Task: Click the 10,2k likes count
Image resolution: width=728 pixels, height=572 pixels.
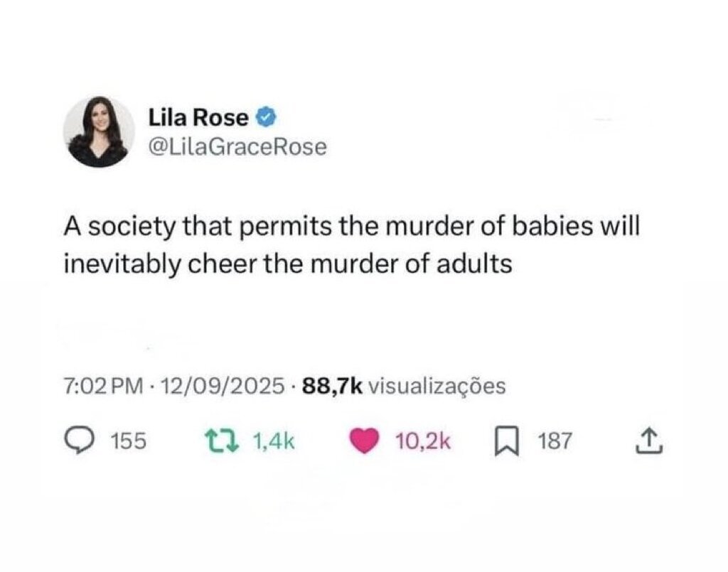Action: pos(422,441)
